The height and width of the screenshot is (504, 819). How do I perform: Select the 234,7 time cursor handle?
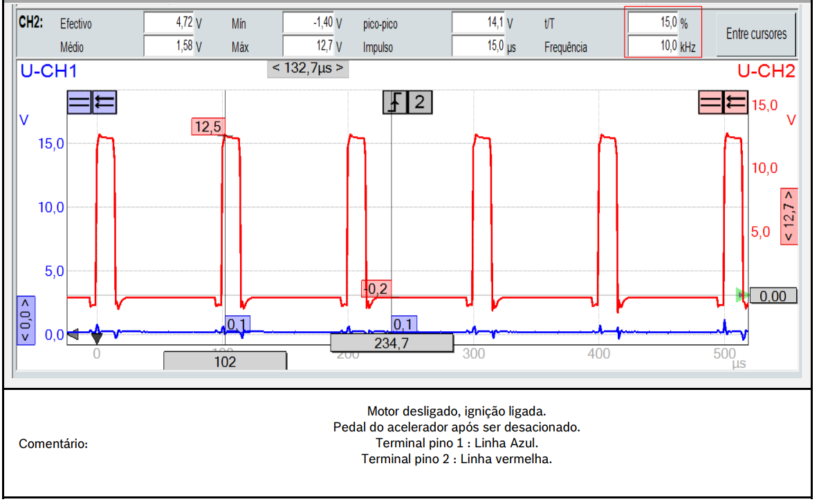click(392, 343)
